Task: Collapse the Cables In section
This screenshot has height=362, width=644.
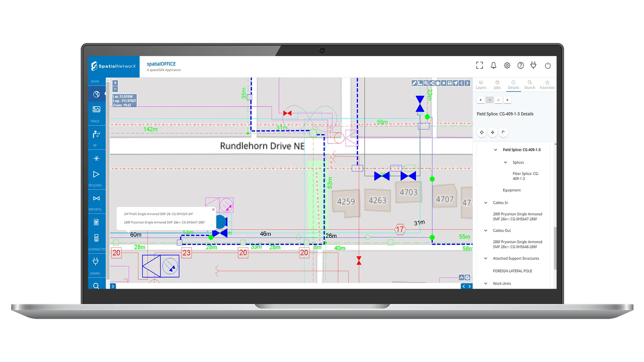Action: point(486,203)
